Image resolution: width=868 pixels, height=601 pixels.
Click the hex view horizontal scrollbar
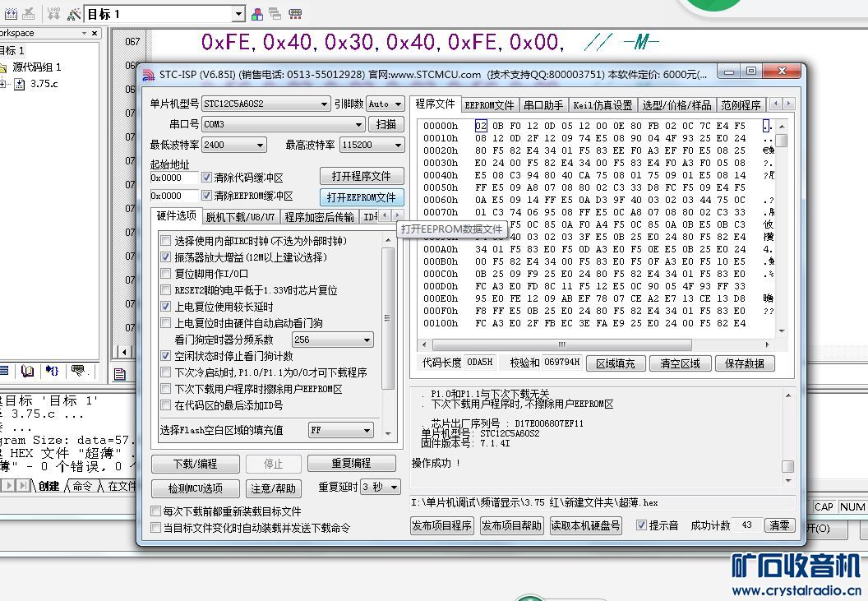596,344
